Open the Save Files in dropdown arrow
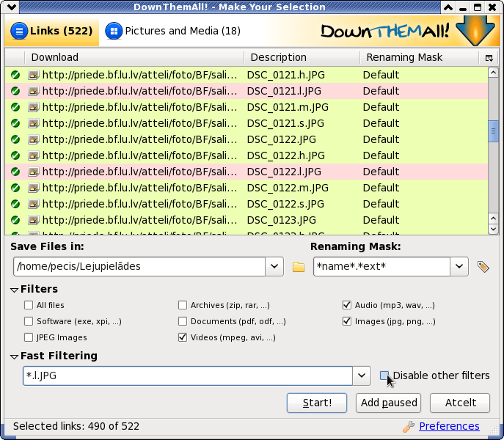Viewport: 504px width, 440px height. click(x=274, y=266)
